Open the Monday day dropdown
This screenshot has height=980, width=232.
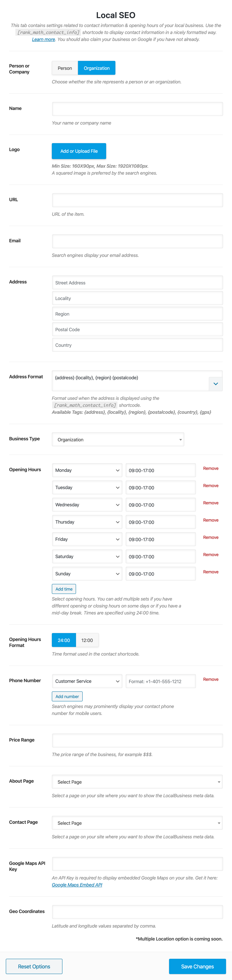click(87, 470)
